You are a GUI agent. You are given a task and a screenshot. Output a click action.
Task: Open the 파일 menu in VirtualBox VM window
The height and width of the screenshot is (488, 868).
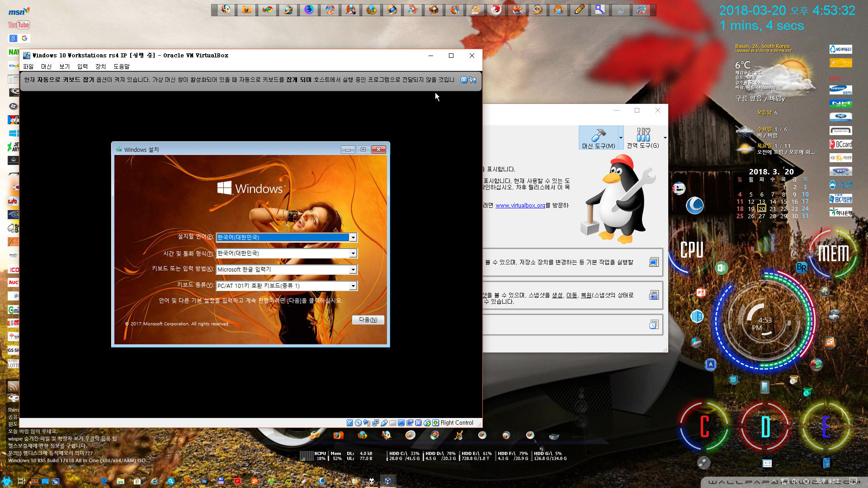(28, 66)
